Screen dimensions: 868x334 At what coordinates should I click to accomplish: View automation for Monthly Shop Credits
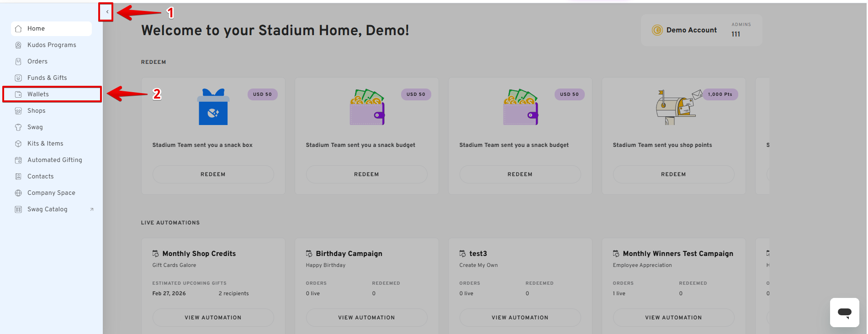(213, 318)
